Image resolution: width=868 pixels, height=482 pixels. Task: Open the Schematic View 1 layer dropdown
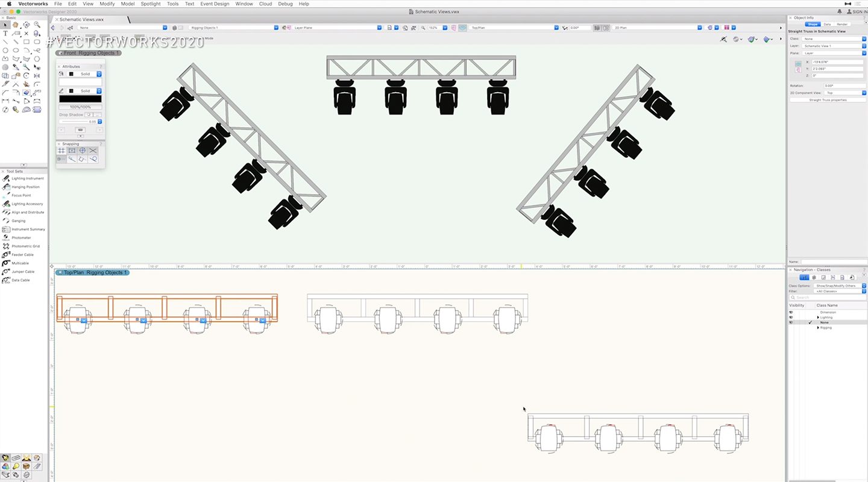834,46
